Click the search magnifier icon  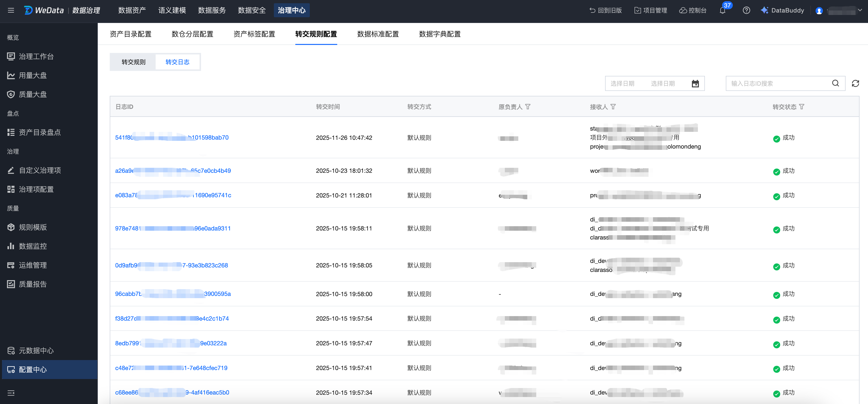[x=835, y=83]
